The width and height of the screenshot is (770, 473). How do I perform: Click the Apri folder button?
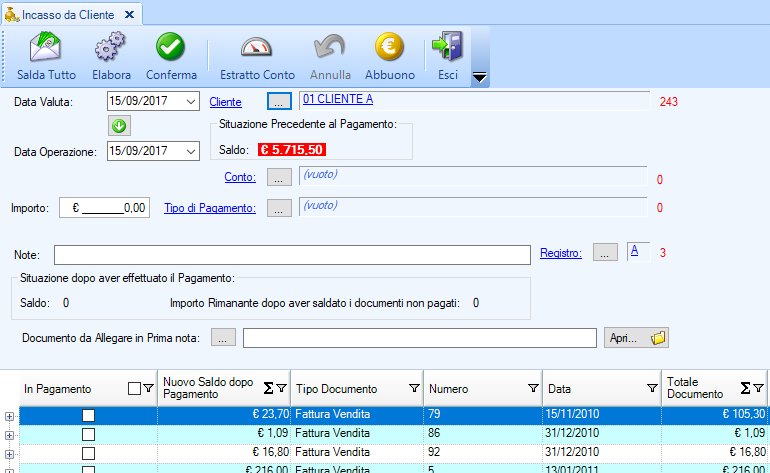pos(636,338)
